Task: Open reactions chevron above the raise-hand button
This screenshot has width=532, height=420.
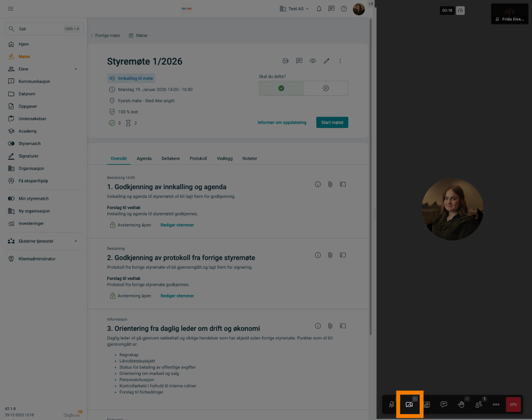Action: pyautogui.click(x=467, y=399)
